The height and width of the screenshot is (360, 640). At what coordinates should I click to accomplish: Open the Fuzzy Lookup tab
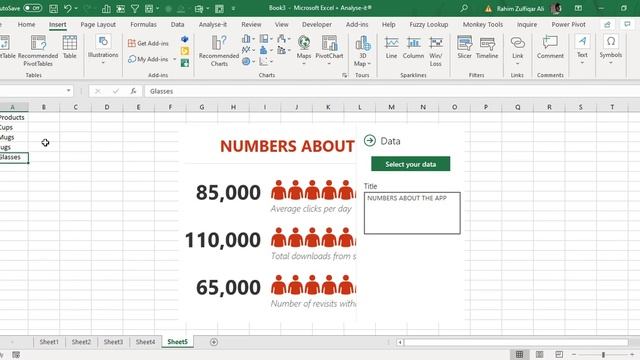click(429, 24)
